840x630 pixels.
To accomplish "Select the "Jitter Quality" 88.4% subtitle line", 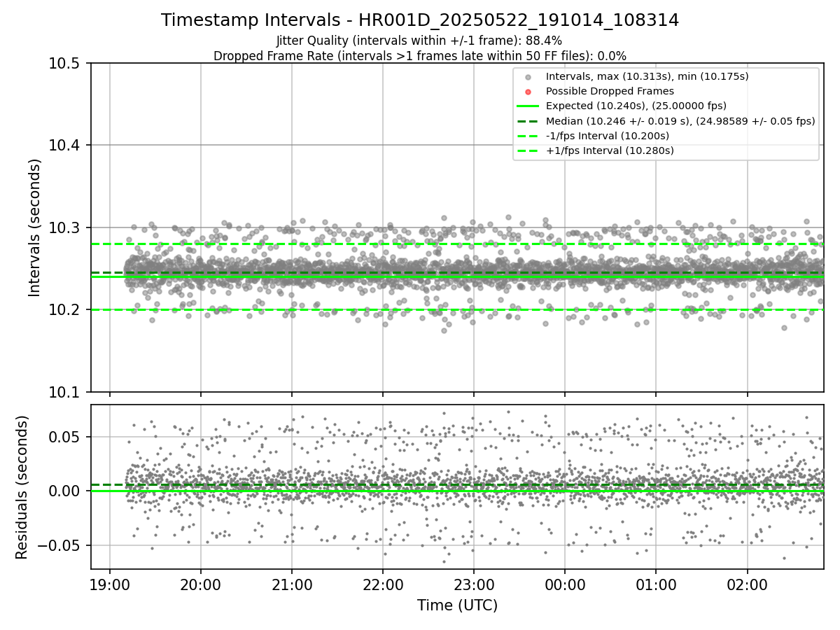I will pyautogui.click(x=419, y=41).
